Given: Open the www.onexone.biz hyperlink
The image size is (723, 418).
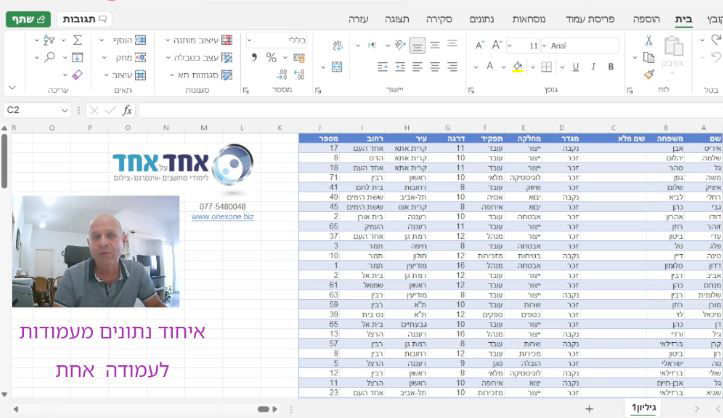Looking at the screenshot, I should [x=223, y=216].
